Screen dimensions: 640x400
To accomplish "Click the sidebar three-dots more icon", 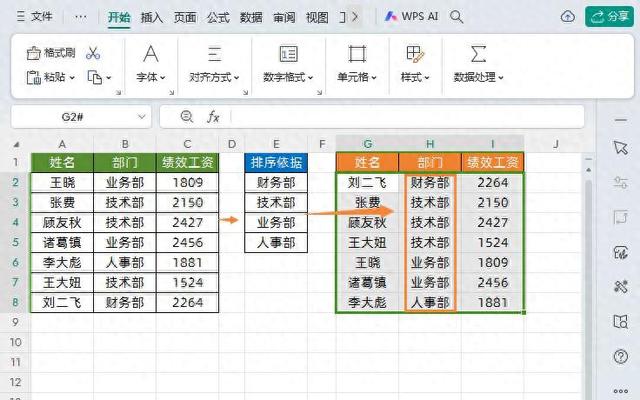I will [x=620, y=391].
